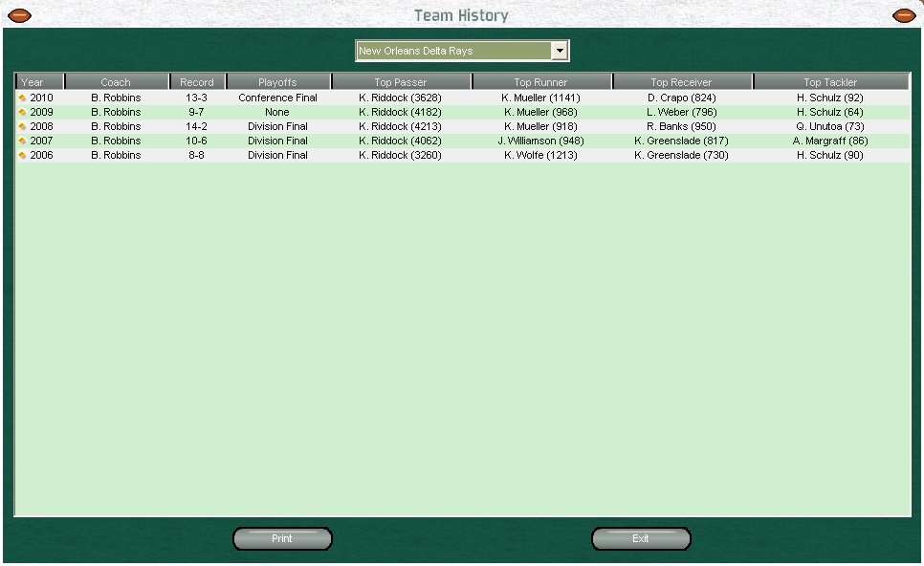Click the row icon beside year 2006
This screenshot has width=924, height=566.
(x=22, y=155)
